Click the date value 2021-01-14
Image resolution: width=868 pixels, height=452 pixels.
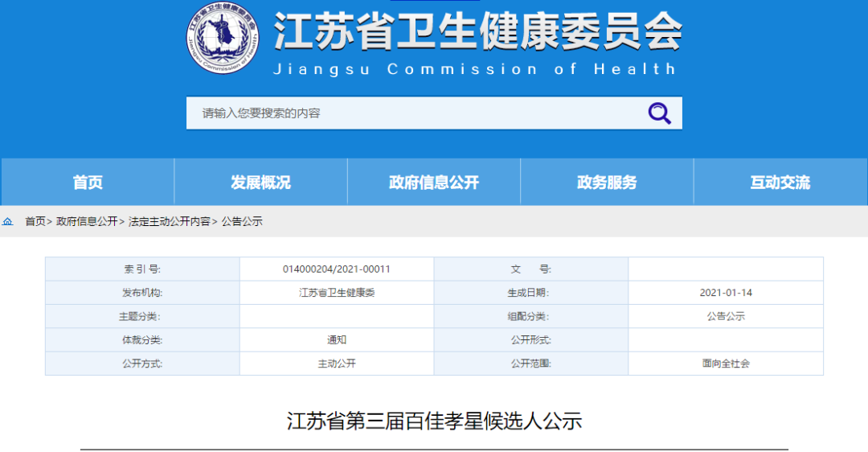pos(726,293)
